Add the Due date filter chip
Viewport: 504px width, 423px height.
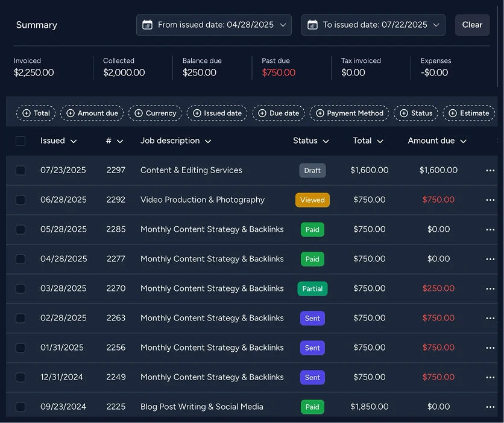click(x=279, y=113)
